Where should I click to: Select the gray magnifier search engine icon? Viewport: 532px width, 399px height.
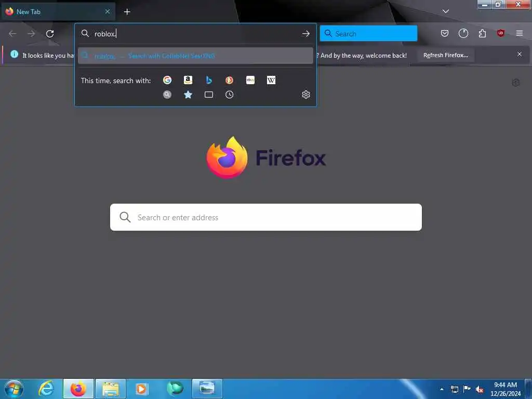[167, 95]
